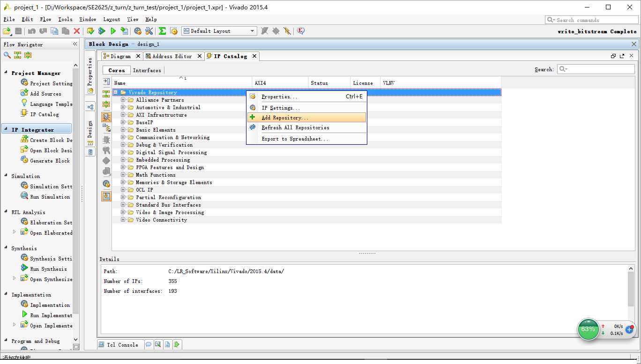Click the Design Runs green arrow icon
Image resolution: width=641 pixels, height=364 pixels.
(x=177, y=344)
